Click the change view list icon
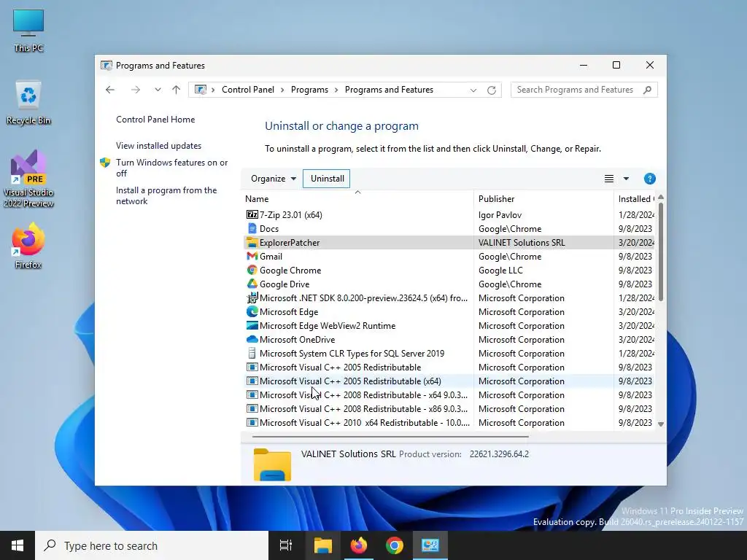Image resolution: width=747 pixels, height=560 pixels. click(x=609, y=179)
